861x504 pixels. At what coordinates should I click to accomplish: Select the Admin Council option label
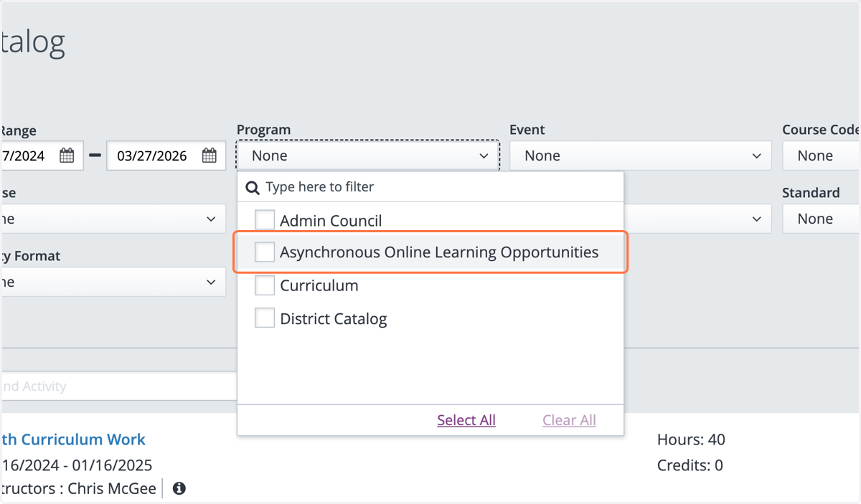pos(331,221)
